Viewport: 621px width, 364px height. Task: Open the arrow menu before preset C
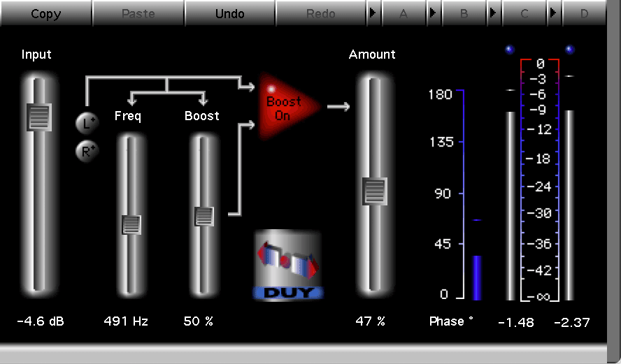494,13
